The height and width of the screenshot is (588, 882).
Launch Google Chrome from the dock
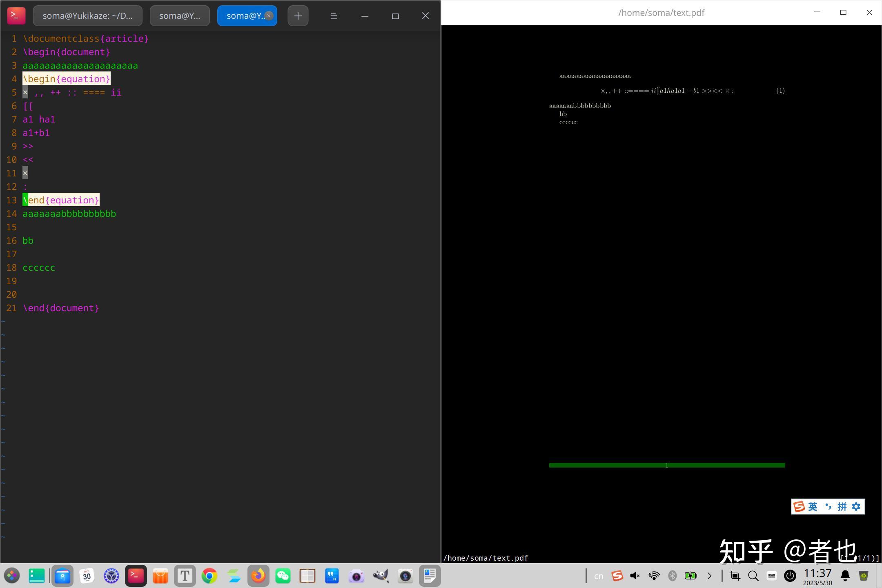tap(209, 576)
